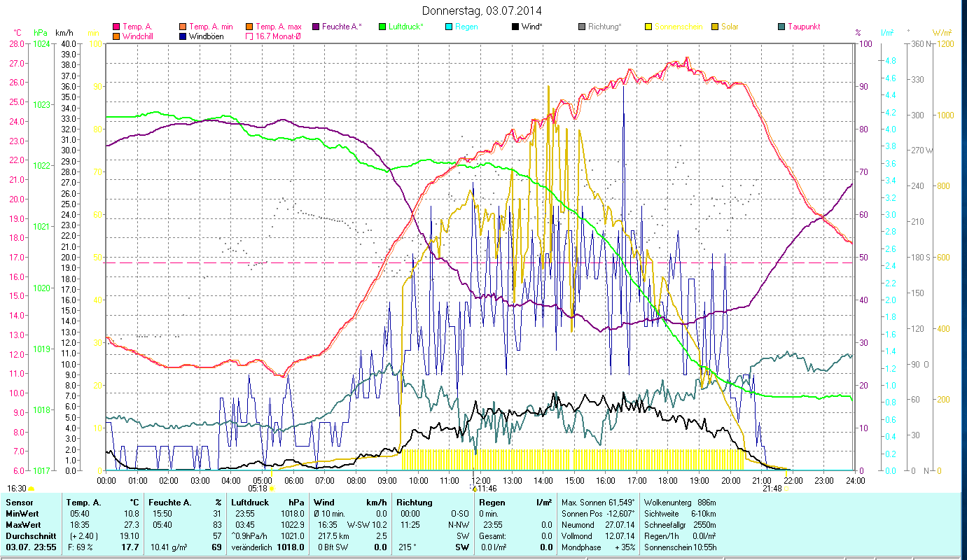This screenshot has height=560, width=967.
Task: Click the 'Feuchte A.*' legend label
Action: (x=342, y=27)
